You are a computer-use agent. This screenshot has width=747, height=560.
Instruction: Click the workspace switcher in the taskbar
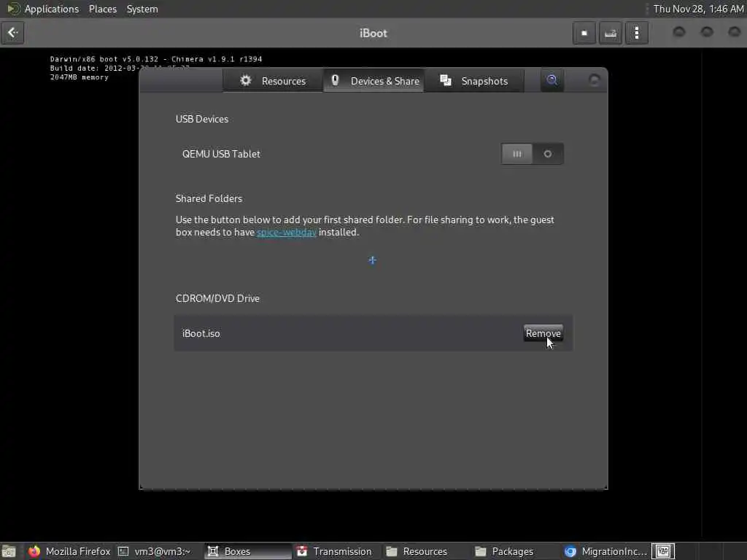point(663,551)
